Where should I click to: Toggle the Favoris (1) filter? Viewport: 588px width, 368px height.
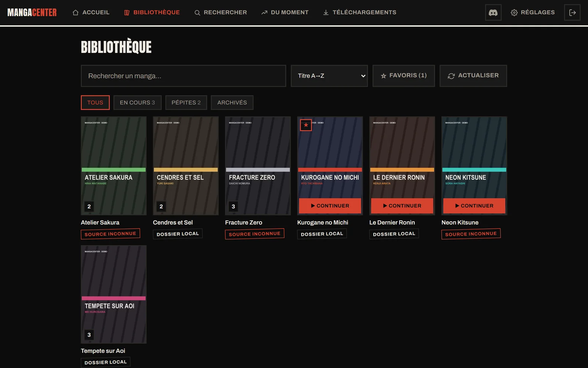point(404,76)
